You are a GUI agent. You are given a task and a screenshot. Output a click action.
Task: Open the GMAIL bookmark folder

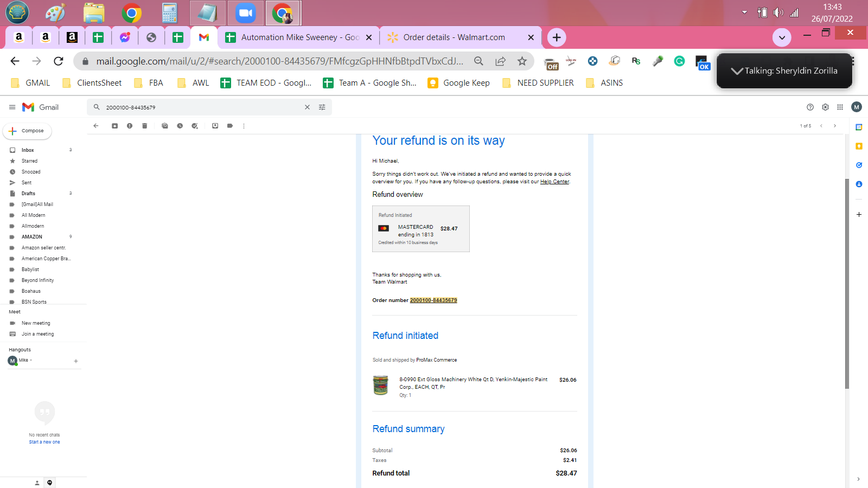tap(31, 83)
